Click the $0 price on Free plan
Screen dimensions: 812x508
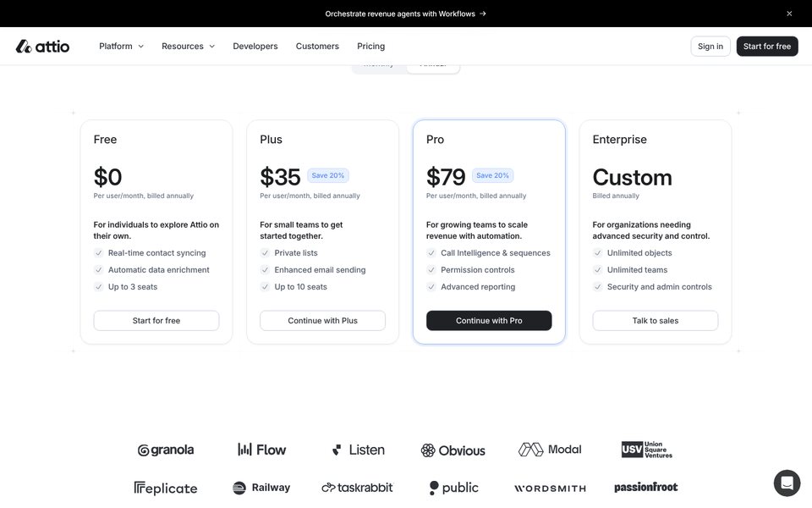click(x=107, y=177)
